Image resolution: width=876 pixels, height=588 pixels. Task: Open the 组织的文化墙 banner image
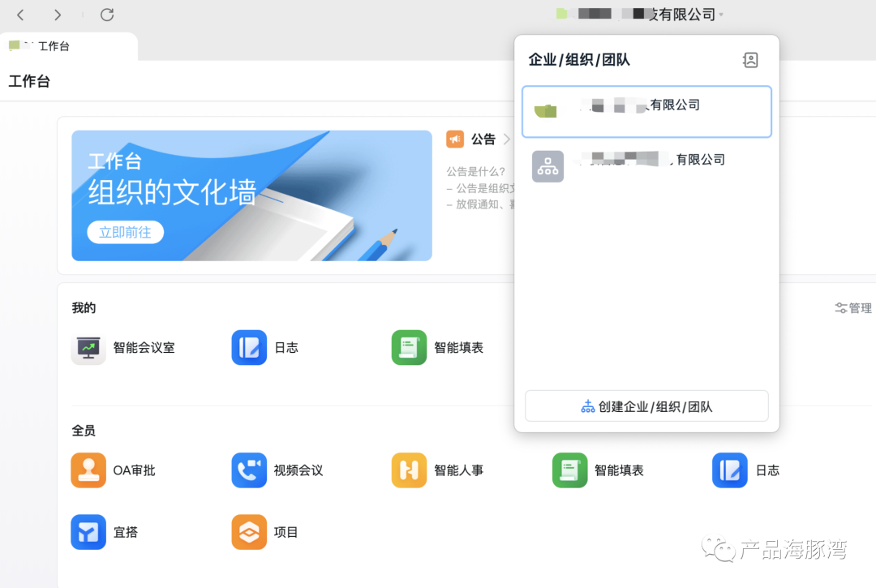point(251,195)
